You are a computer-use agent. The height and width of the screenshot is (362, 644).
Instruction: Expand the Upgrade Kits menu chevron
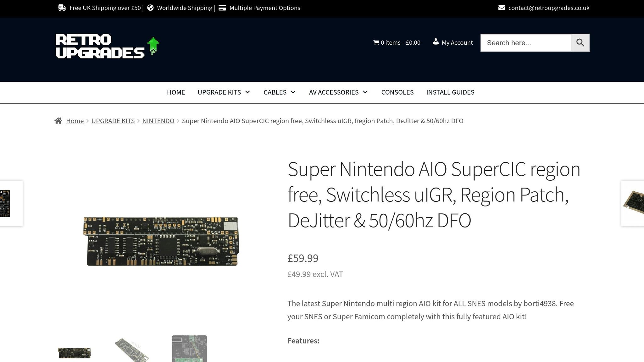(247, 92)
